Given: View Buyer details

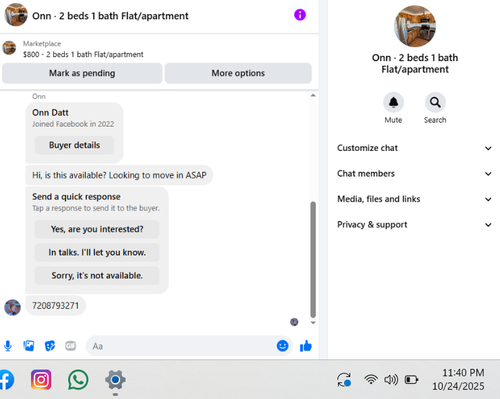Looking at the screenshot, I should tap(74, 145).
